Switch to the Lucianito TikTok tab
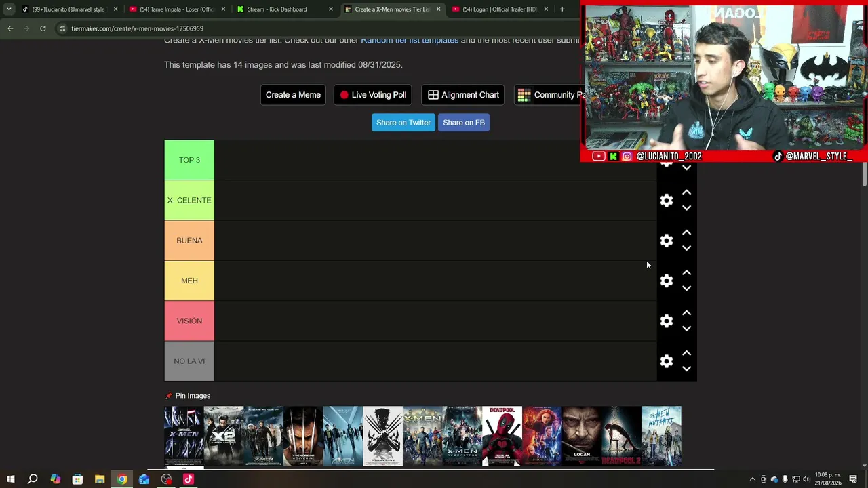The width and height of the screenshot is (868, 488). (69, 9)
